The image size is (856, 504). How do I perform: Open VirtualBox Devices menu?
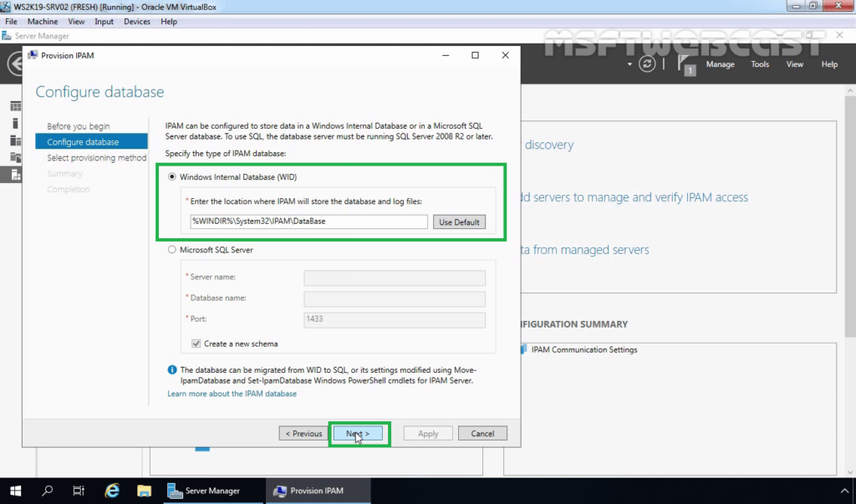(136, 21)
